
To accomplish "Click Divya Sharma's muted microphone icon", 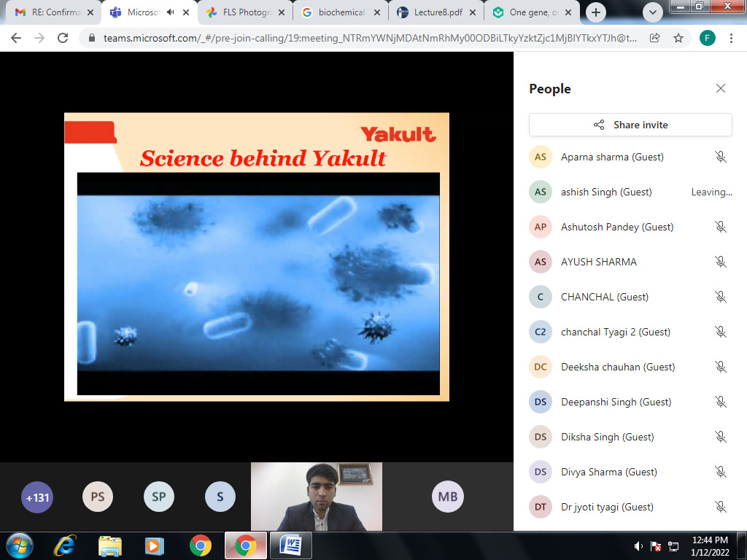I will (x=720, y=472).
